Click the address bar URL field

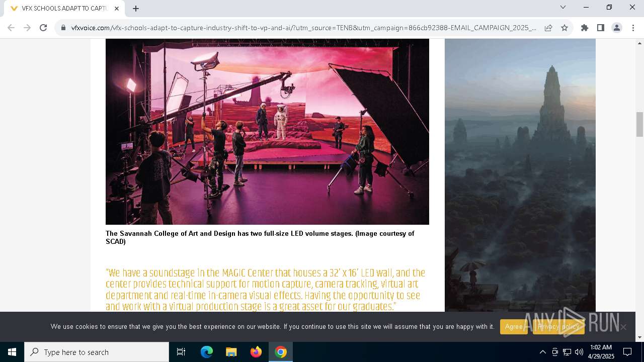[304, 28]
